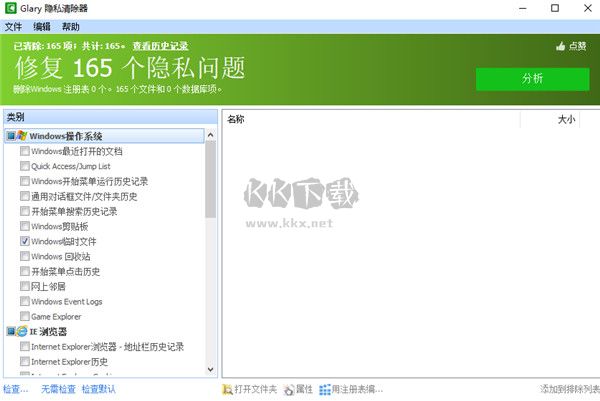600x401 pixels.
Task: Click 检查默认 link
Action: click(x=99, y=390)
